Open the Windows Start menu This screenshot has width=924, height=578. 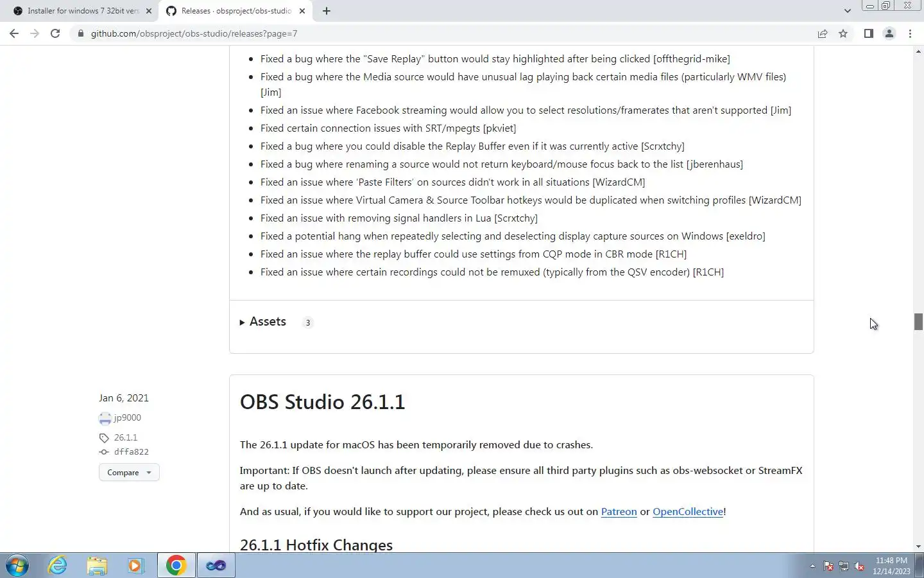pyautogui.click(x=17, y=566)
